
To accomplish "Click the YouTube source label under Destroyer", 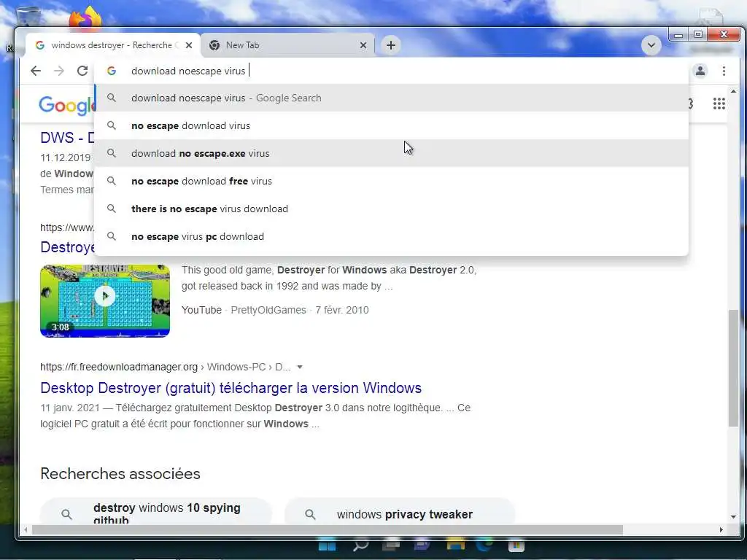I will 201,310.
